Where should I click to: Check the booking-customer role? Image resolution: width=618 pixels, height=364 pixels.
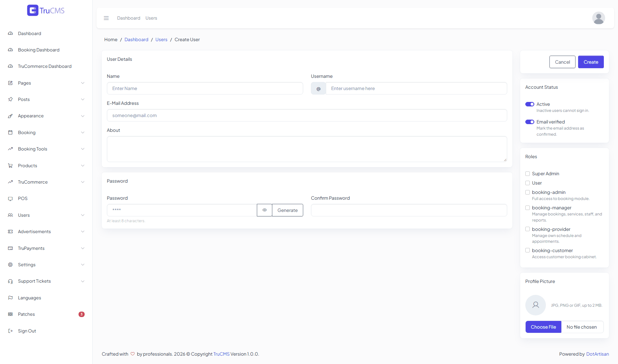click(x=528, y=250)
